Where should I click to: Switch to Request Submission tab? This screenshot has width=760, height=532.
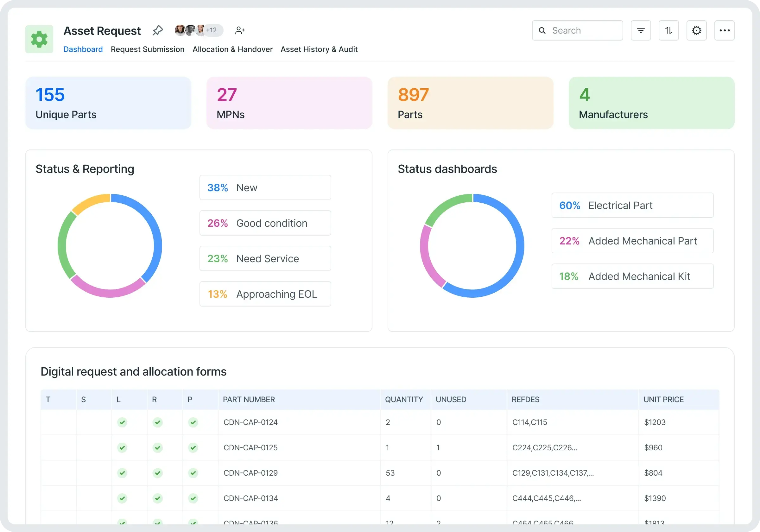click(148, 49)
